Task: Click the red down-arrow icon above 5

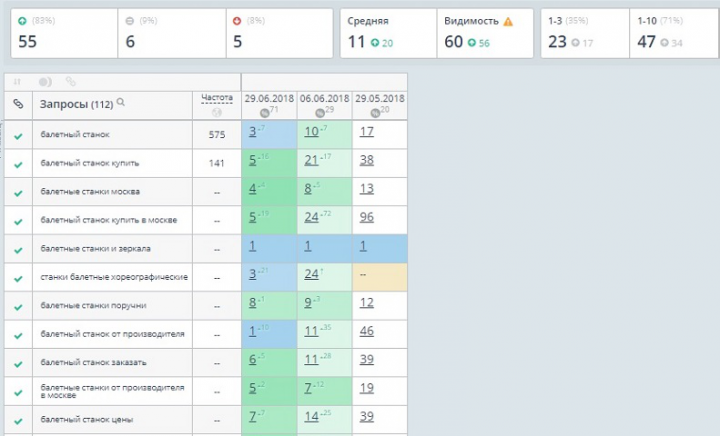Action: (x=237, y=21)
